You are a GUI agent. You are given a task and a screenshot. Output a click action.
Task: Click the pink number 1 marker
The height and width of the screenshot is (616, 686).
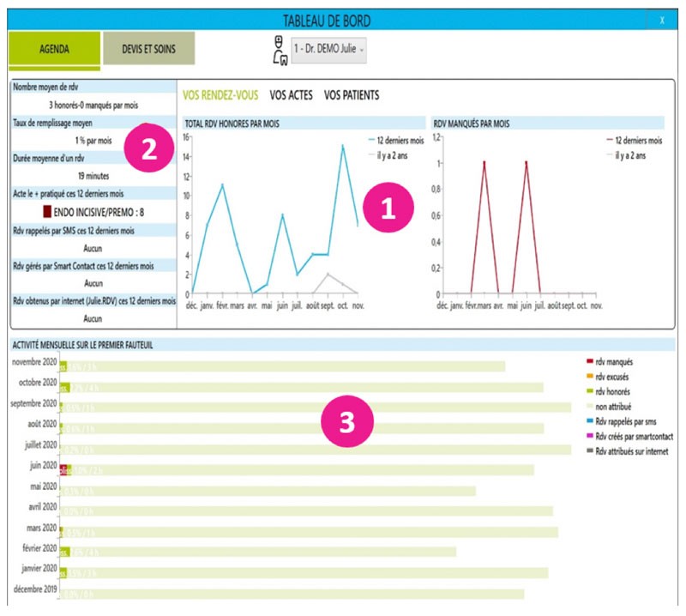[388, 209]
